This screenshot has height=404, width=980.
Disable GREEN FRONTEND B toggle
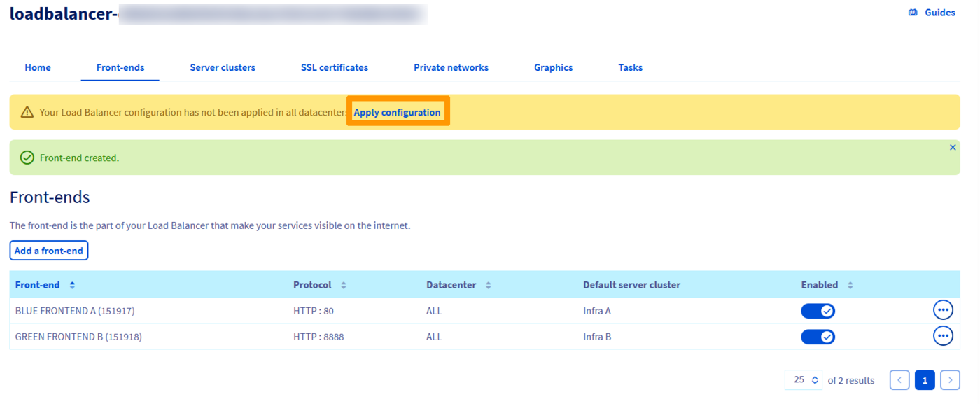[x=818, y=337]
